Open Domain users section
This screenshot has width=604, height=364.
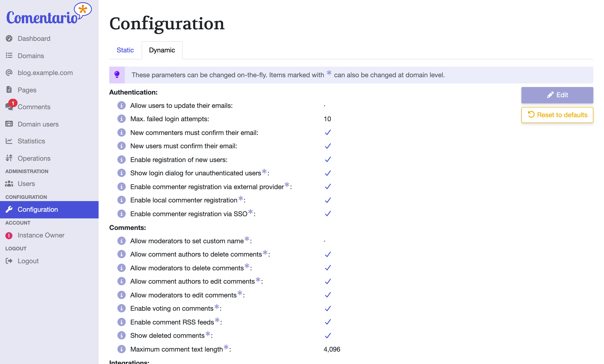49,124
